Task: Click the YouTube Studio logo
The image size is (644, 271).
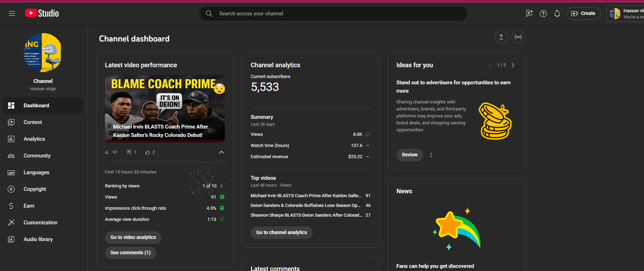Action: pos(42,13)
